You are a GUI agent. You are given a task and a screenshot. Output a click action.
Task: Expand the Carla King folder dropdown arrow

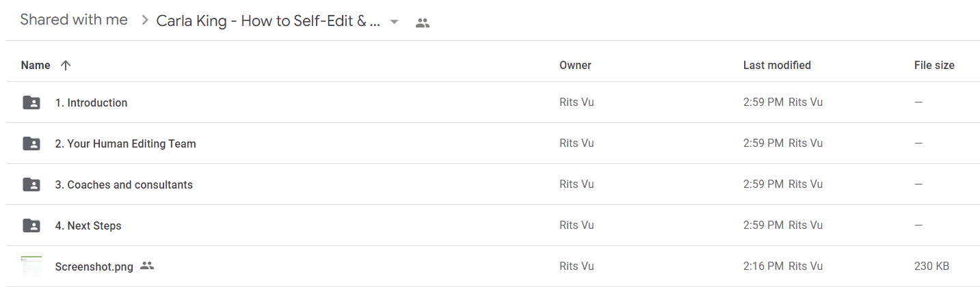[394, 22]
